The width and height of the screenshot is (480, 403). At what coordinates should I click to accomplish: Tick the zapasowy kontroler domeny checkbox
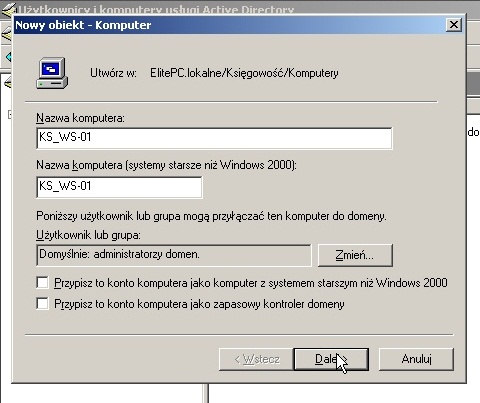click(42, 304)
